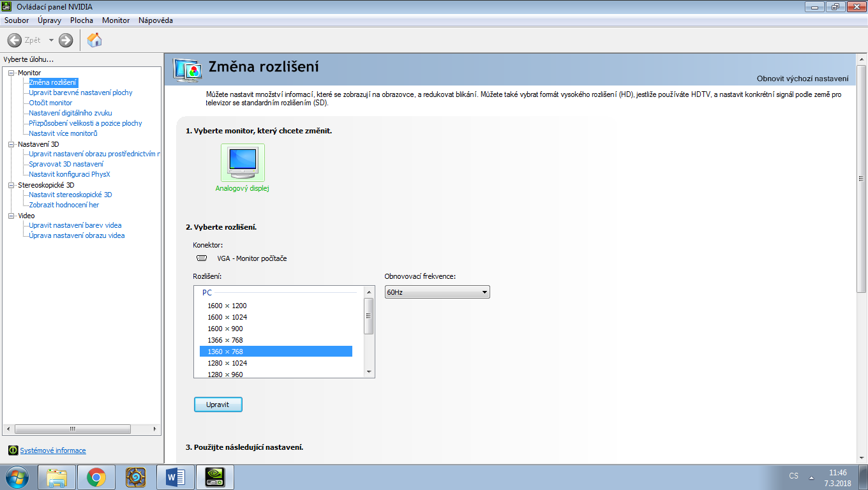Image resolution: width=868 pixels, height=490 pixels.
Task: Open Nastavit stereoskopické 3D task
Action: pyautogui.click(x=70, y=195)
